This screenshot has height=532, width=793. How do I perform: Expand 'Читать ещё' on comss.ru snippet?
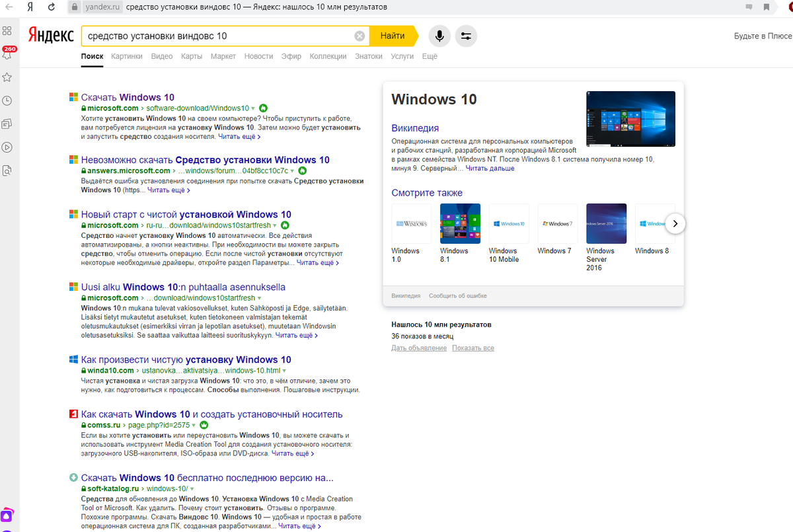pos(293,454)
